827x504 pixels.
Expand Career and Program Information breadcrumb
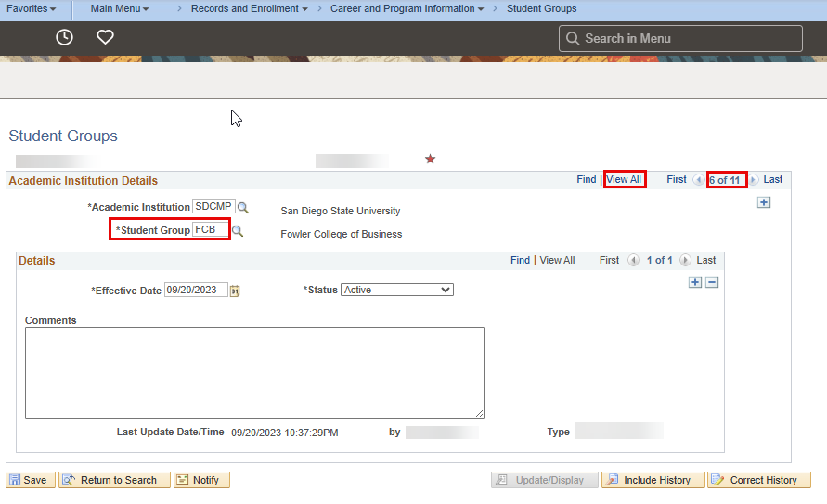407,9
